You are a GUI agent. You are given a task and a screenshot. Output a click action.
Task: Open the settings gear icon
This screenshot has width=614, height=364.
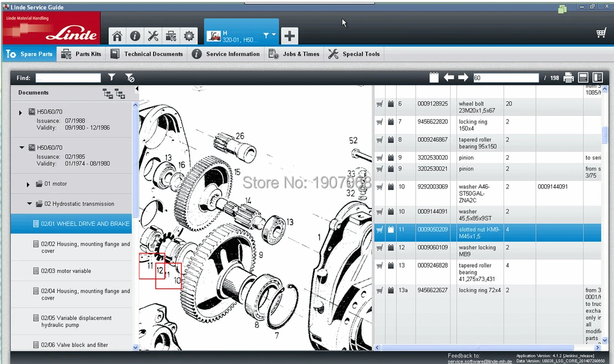tap(188, 36)
